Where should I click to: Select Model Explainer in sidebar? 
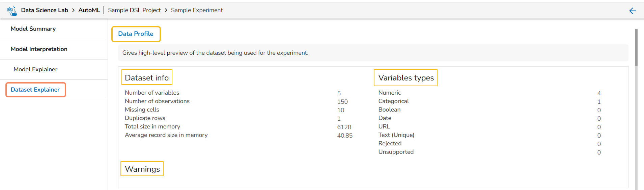point(35,69)
